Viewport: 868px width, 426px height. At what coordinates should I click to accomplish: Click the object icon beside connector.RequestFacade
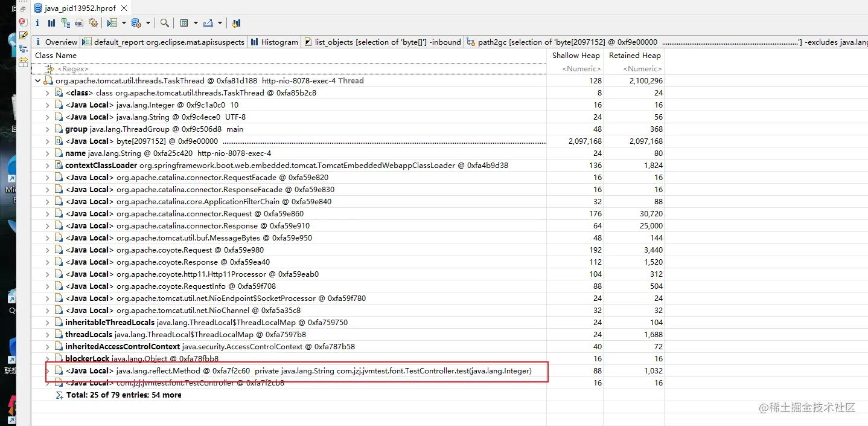click(x=59, y=177)
